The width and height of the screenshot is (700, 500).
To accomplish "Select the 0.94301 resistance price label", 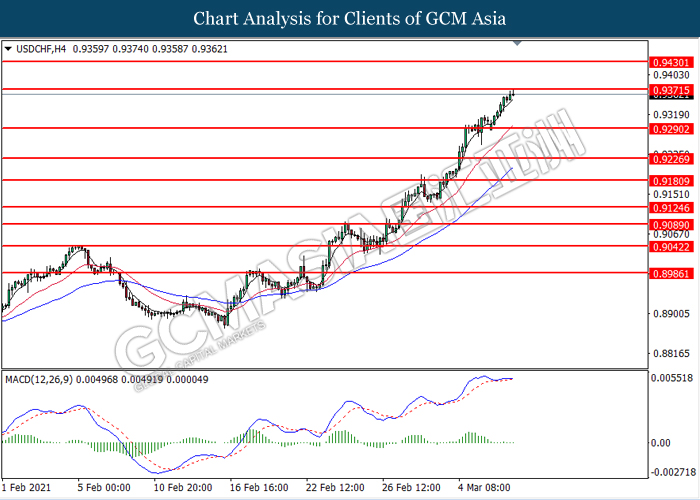I will [669, 61].
